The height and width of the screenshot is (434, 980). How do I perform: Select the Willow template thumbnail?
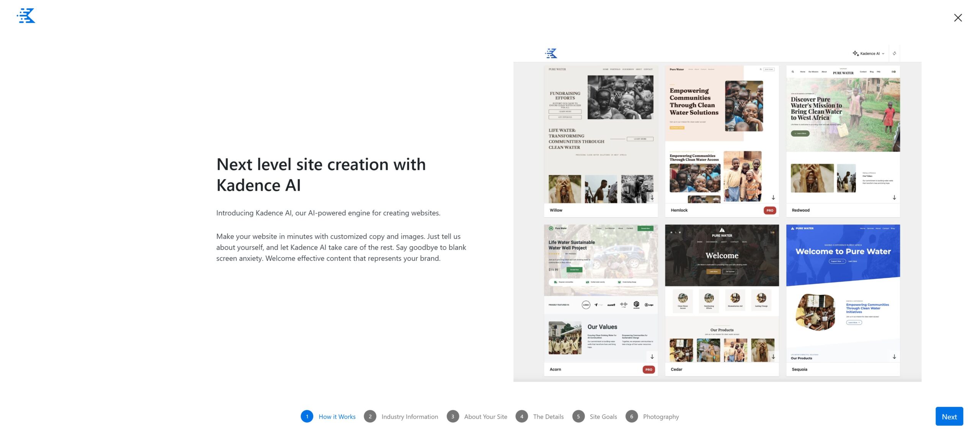pos(600,134)
